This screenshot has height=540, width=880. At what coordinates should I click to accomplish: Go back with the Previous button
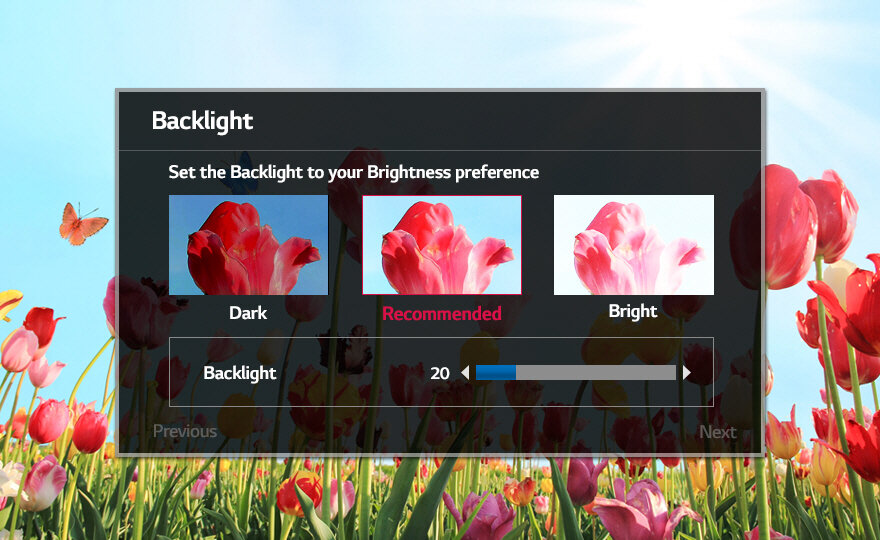coord(185,432)
